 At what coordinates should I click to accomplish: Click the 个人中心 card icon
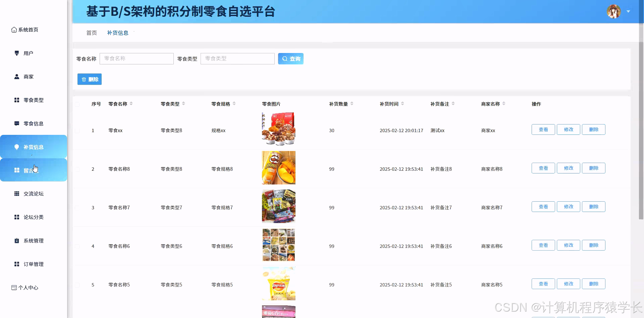click(14, 287)
